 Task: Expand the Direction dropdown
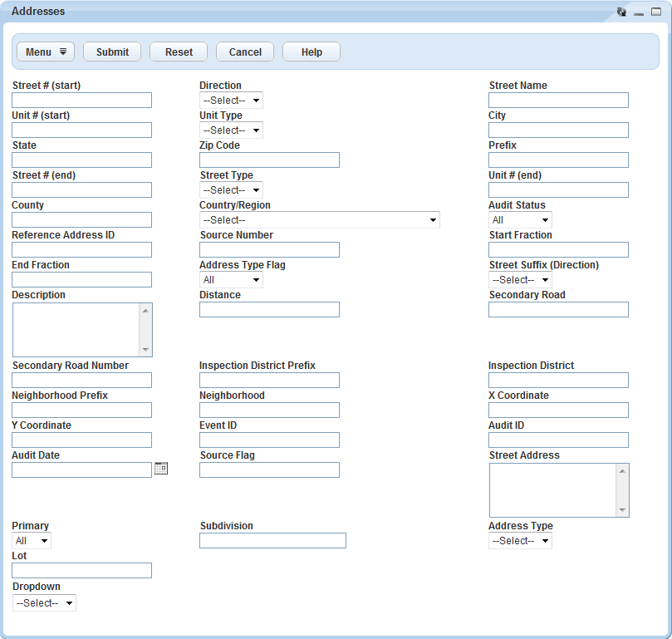pyautogui.click(x=231, y=101)
